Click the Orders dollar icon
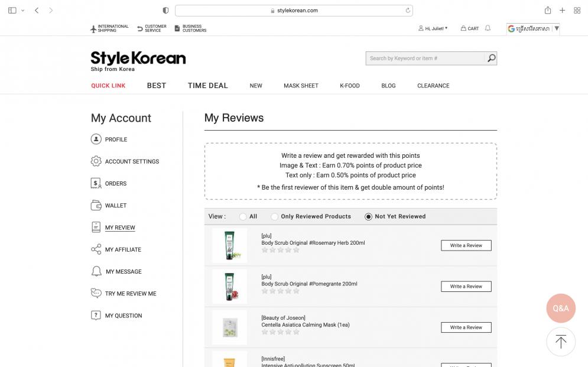Image resolution: width=588 pixels, height=367 pixels. point(96,183)
